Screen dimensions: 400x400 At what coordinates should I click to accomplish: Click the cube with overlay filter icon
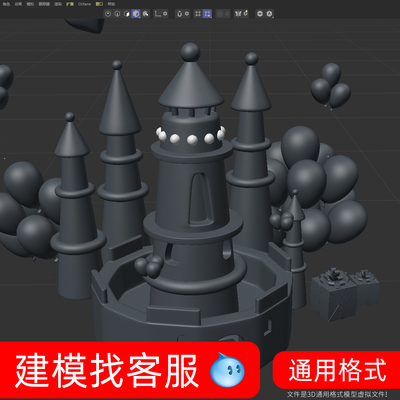coord(146,14)
